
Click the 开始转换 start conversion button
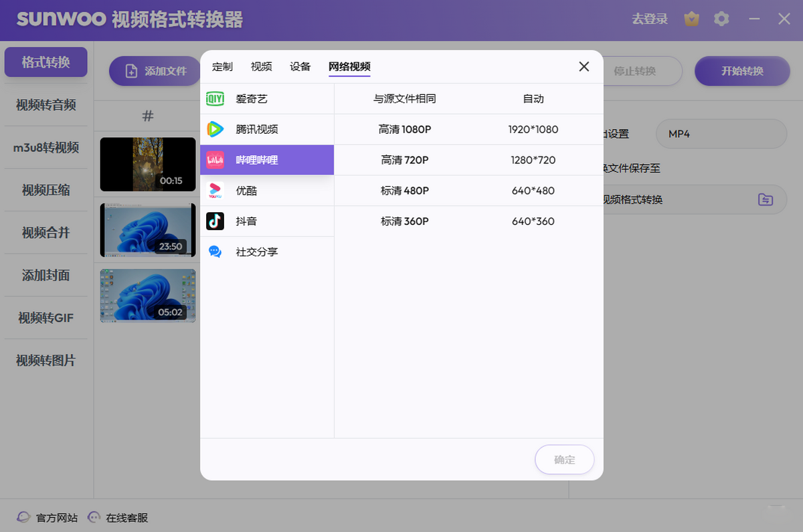point(742,71)
